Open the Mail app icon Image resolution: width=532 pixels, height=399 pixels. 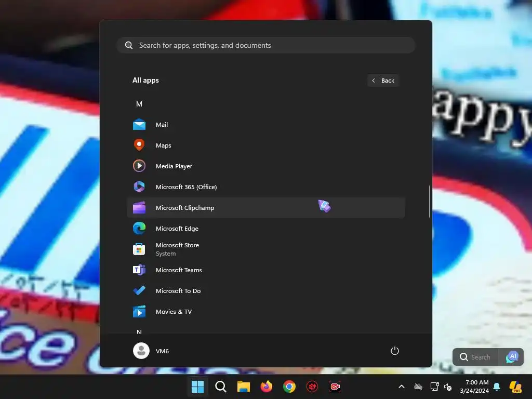click(x=139, y=125)
